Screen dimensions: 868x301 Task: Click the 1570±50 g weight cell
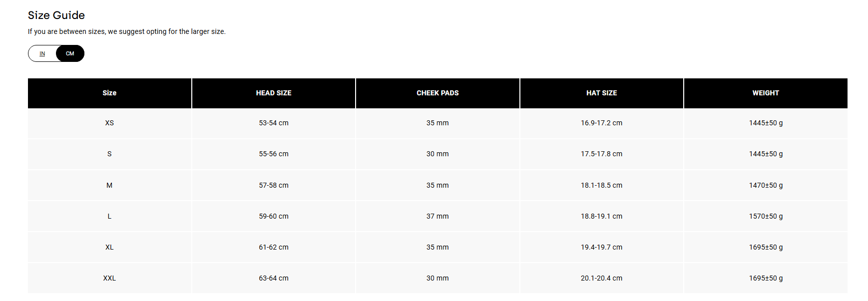coord(766,216)
